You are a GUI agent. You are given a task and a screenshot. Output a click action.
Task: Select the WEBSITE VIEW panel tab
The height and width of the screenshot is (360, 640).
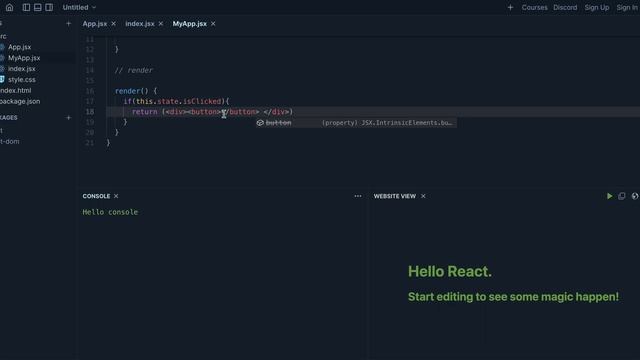coord(395,196)
